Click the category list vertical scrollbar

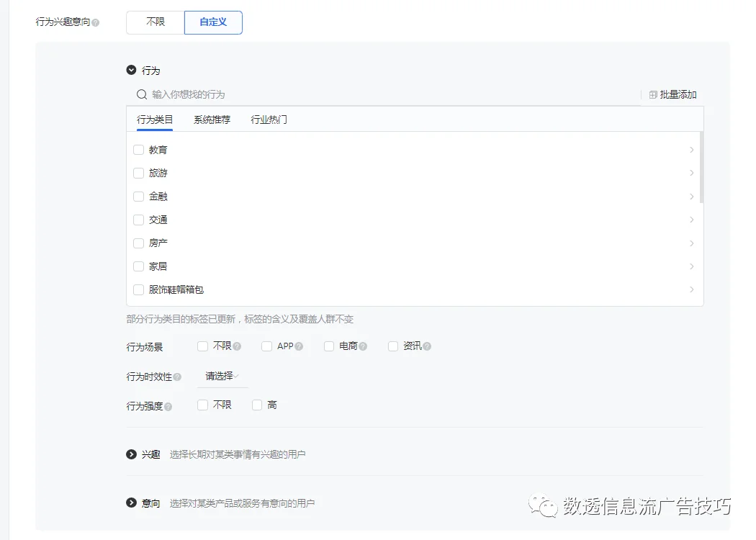(701, 167)
